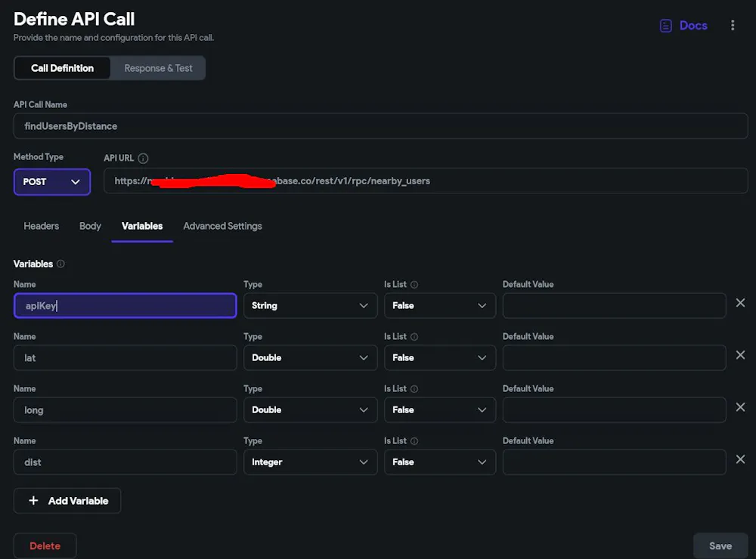The height and width of the screenshot is (559, 756).
Task: Click the apiKey name field
Action: click(125, 305)
